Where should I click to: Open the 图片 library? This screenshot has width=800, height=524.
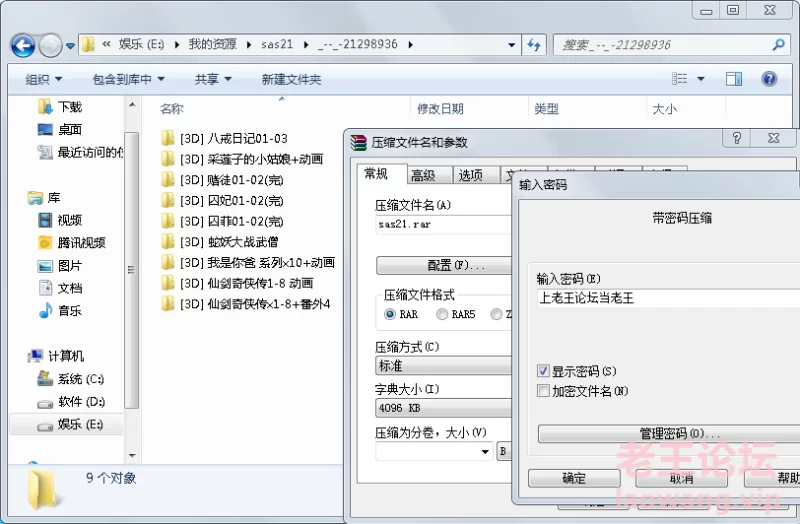60,266
